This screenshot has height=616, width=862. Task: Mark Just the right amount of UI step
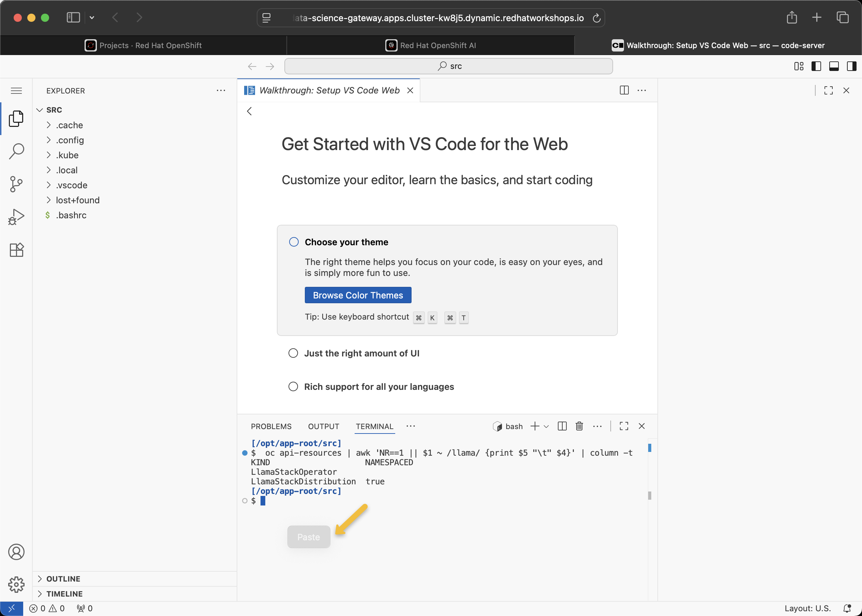coord(293,353)
